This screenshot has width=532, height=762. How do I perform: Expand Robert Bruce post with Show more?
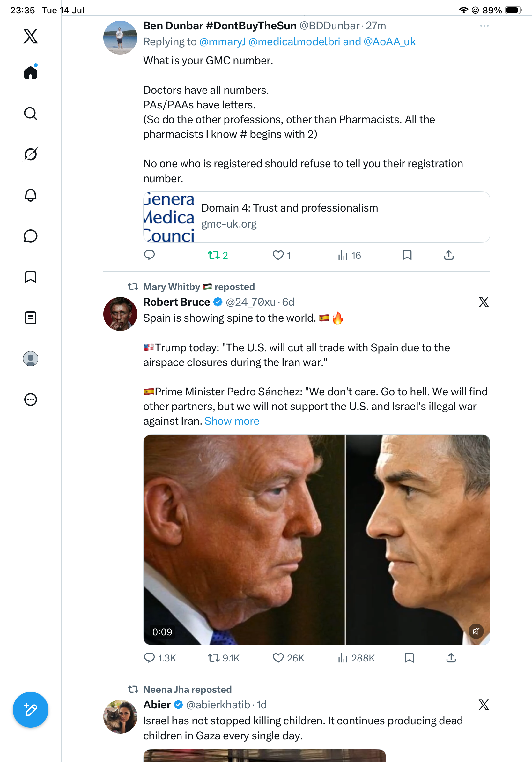(232, 421)
